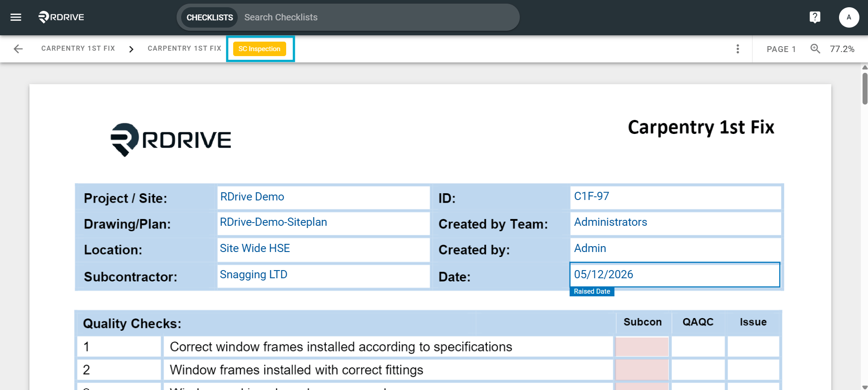Click Subcon cell for correct fittings row
The width and height of the screenshot is (868, 390).
[642, 370]
